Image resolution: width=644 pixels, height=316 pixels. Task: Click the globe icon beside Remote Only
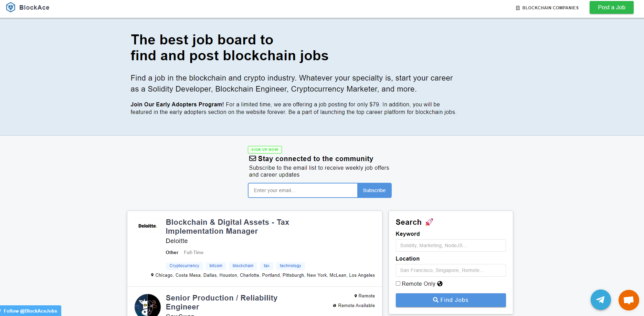440,283
